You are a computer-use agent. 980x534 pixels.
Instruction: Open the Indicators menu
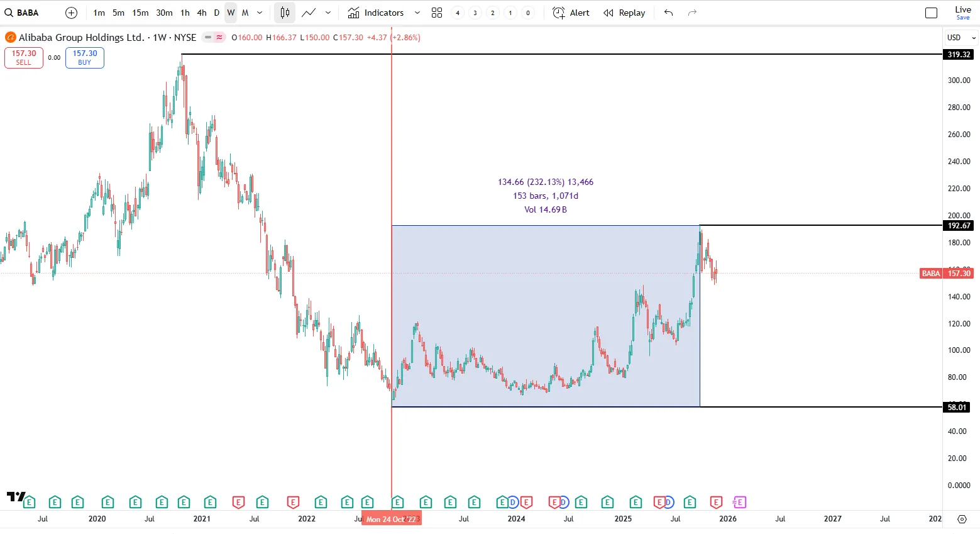[376, 13]
